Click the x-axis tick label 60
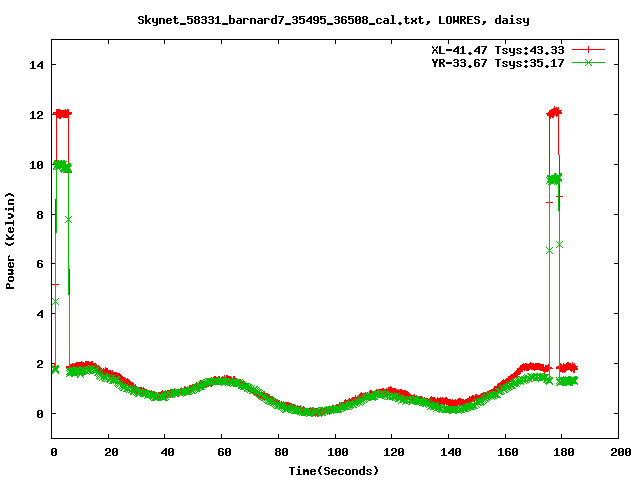Screen dimensions: 640x480 pos(224,452)
